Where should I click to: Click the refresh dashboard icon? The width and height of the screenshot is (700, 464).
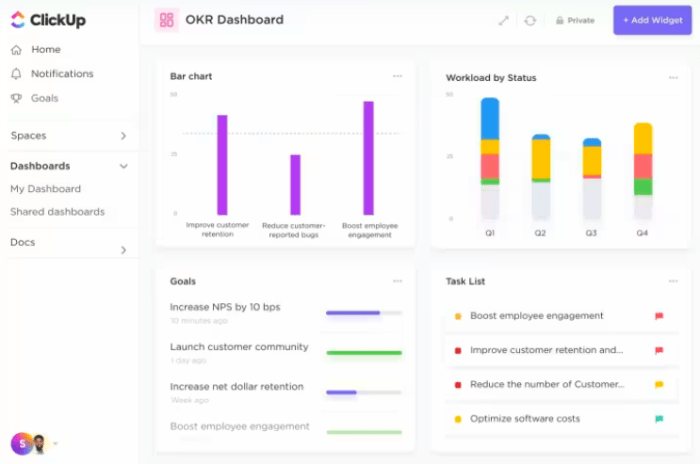pos(530,20)
